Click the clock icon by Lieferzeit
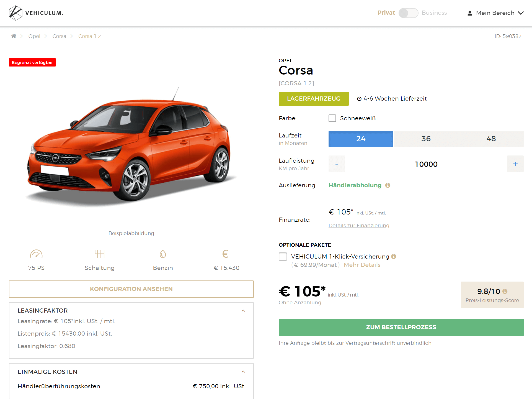Viewport: 532px width, 406px height. point(359,99)
